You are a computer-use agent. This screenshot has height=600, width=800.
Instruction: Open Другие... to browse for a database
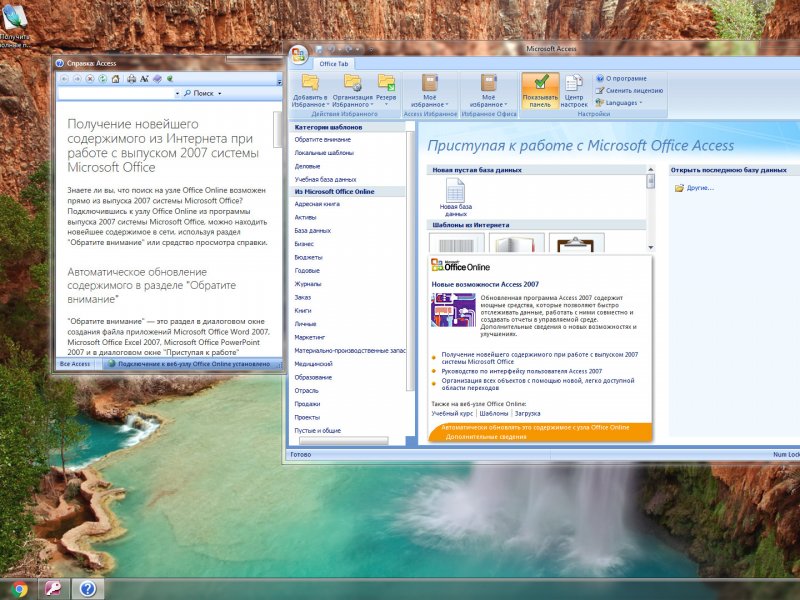point(694,188)
